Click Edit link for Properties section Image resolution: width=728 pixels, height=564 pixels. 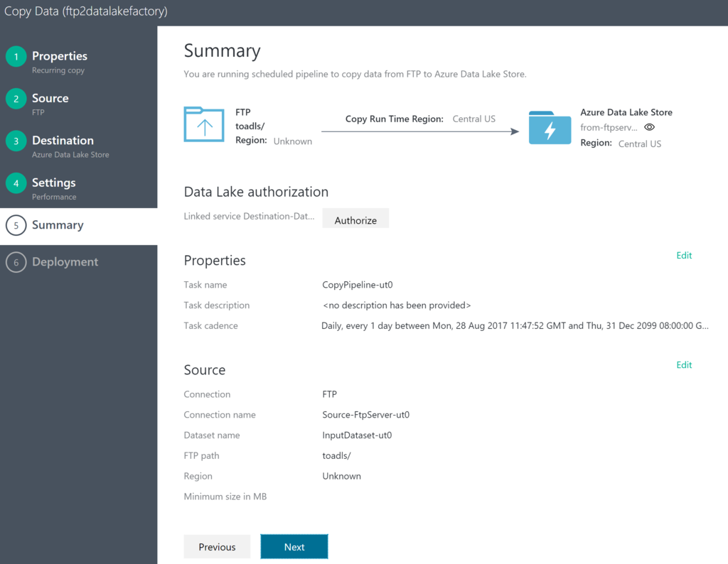tap(684, 256)
